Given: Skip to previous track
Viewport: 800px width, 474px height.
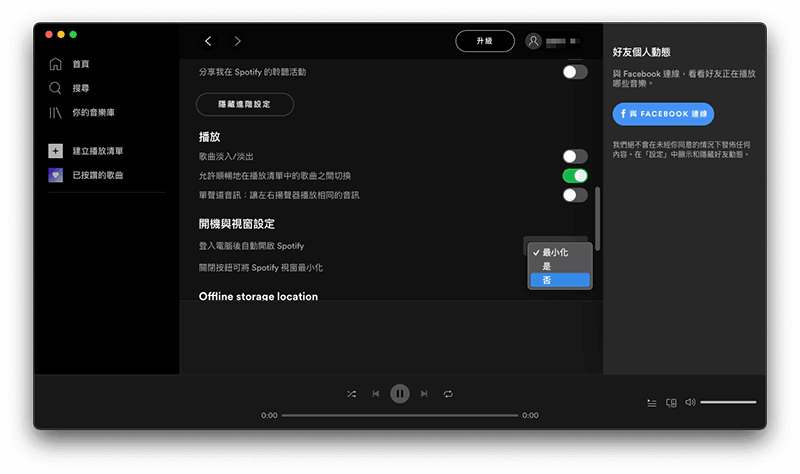Looking at the screenshot, I should click(376, 394).
